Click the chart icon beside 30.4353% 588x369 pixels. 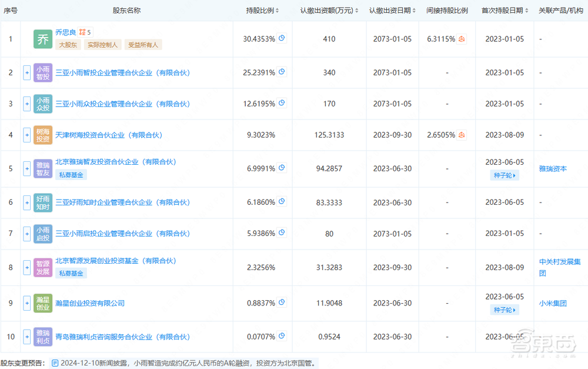(282, 37)
